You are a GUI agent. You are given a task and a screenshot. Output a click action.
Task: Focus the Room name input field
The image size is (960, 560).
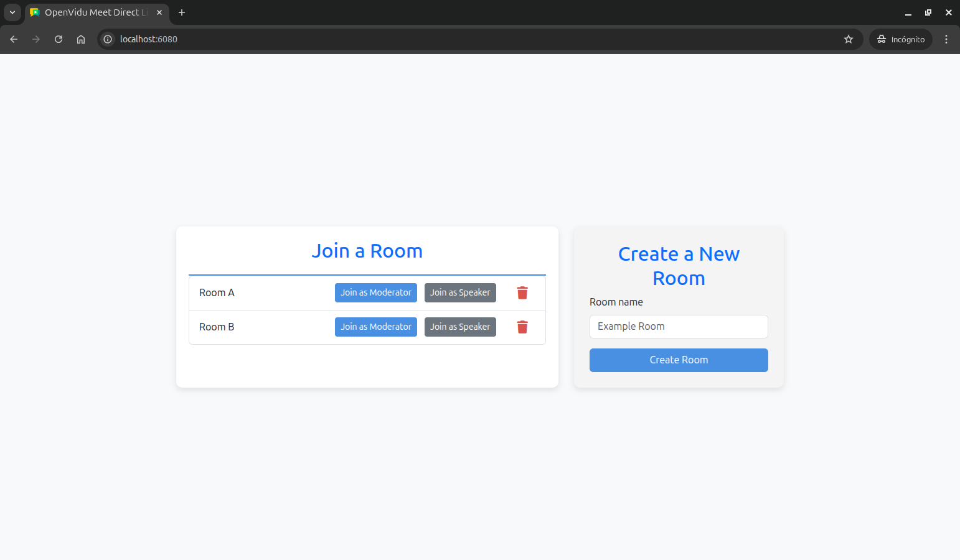point(679,327)
